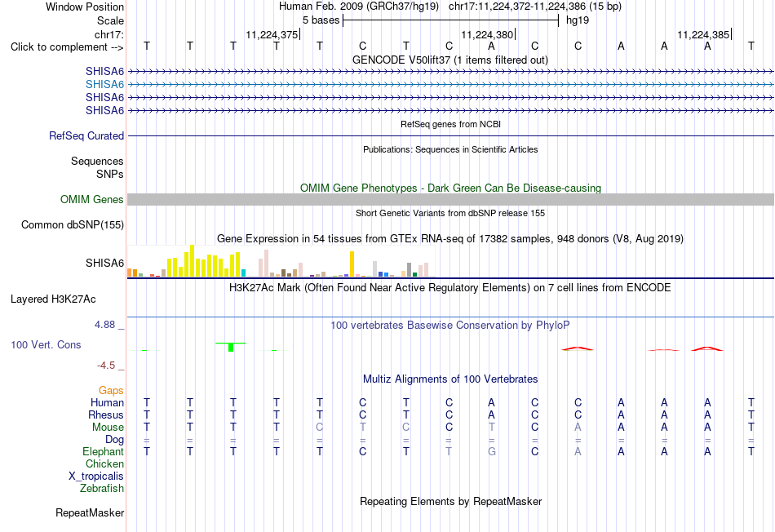Open 'Multiz Alignments of 100 Vertebrates' title
Screen dimensions: 775x532
[x=450, y=379]
